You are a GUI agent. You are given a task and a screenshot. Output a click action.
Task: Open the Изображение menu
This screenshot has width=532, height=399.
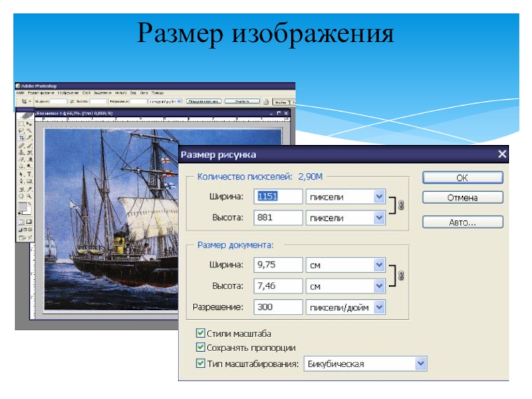tap(68, 92)
